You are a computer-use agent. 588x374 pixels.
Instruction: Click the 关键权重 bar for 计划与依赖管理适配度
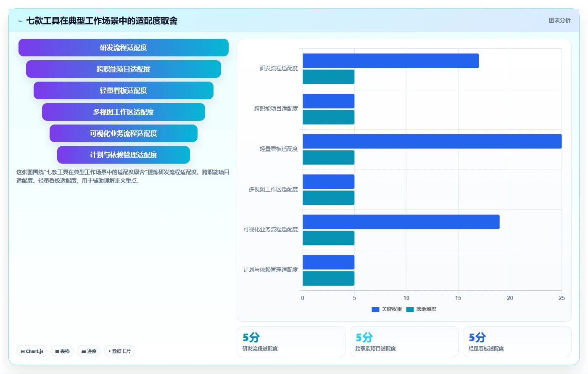pyautogui.click(x=329, y=262)
